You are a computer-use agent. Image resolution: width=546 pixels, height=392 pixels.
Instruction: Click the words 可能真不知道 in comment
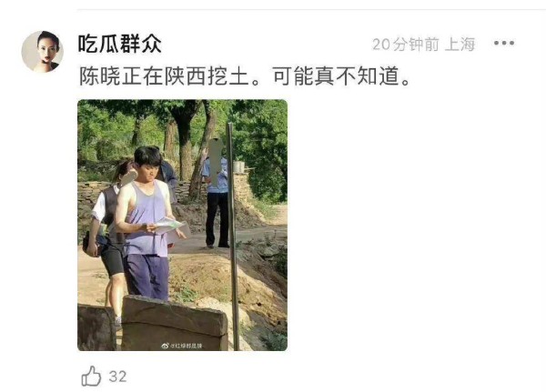click(x=337, y=75)
